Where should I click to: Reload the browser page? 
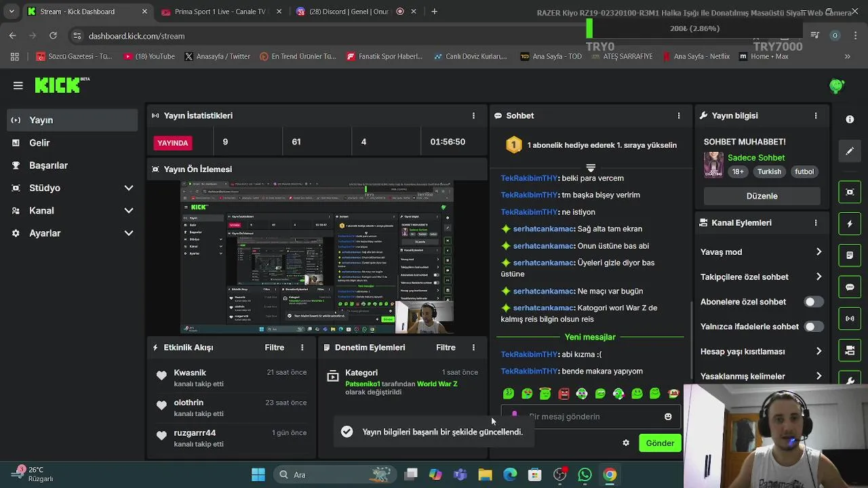click(x=53, y=36)
